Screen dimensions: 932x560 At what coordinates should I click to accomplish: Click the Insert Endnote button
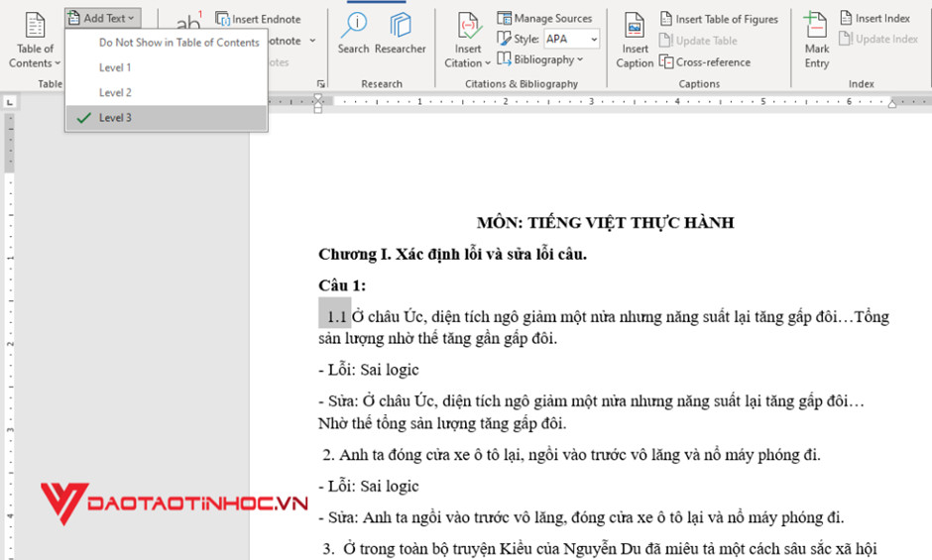(258, 19)
